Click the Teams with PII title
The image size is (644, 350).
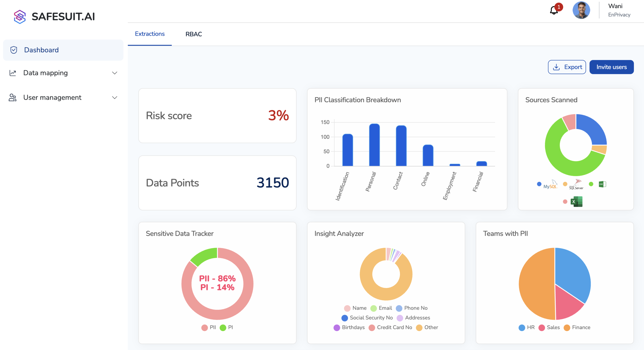click(505, 234)
